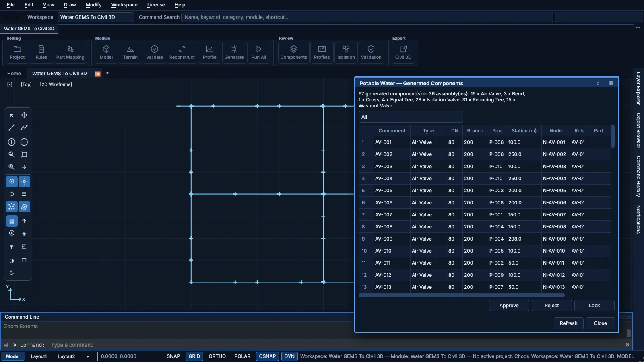The height and width of the screenshot is (362, 644).
Task: Open the Validation review
Action: (371, 53)
